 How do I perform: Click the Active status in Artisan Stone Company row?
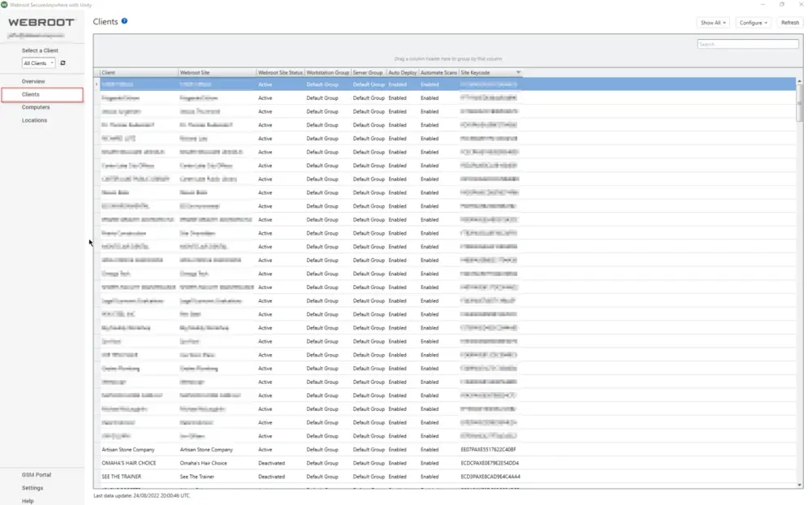click(266, 450)
